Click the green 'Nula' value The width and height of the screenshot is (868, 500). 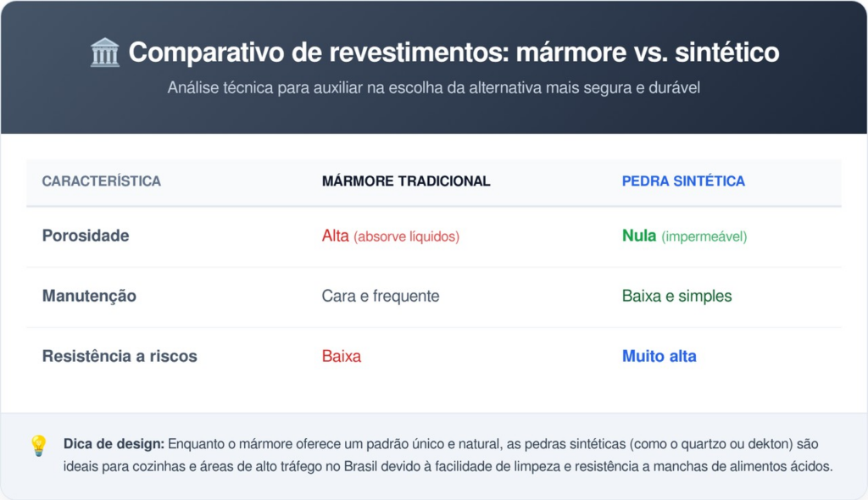pyautogui.click(x=639, y=236)
